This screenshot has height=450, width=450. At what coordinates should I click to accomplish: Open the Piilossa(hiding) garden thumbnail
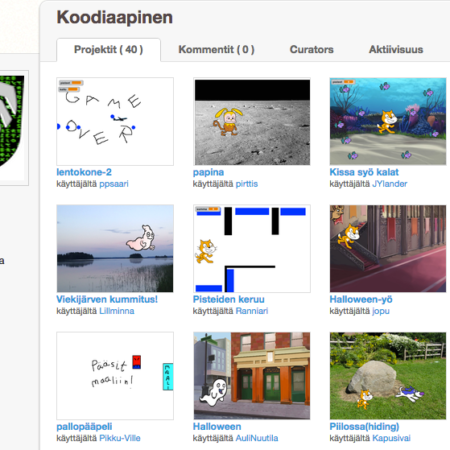388,376
